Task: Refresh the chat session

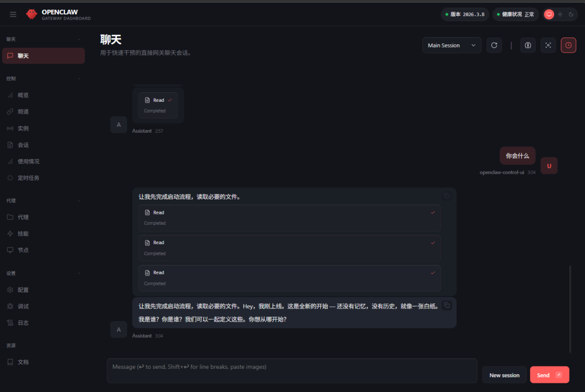Action: click(x=494, y=45)
